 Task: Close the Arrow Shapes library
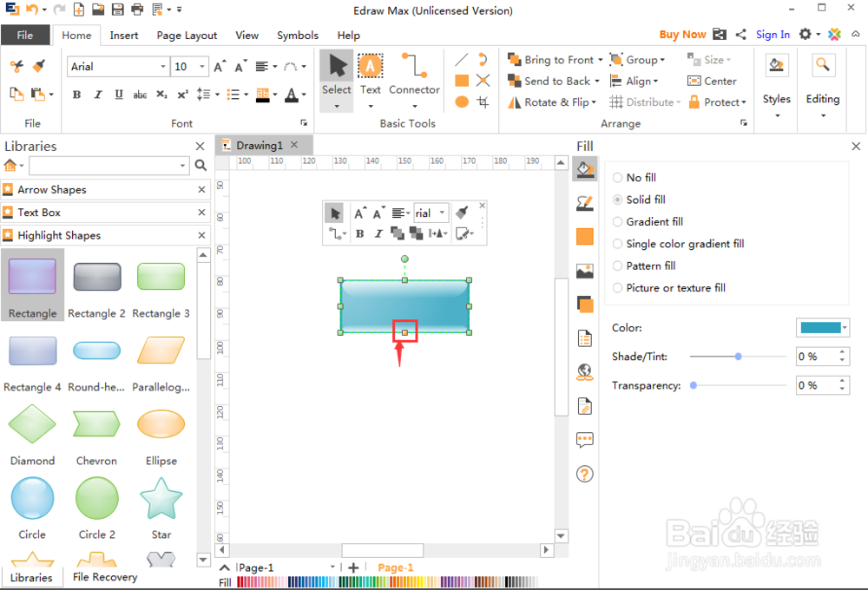(x=201, y=190)
